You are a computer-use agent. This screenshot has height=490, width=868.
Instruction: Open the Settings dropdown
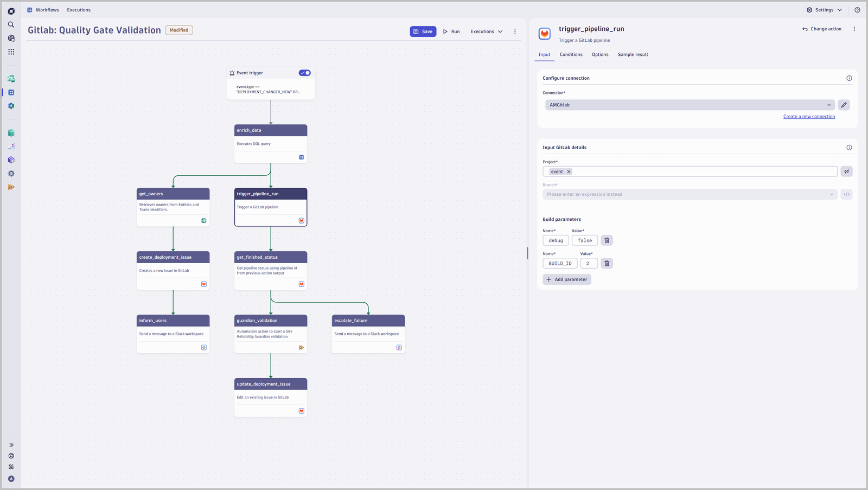tap(824, 10)
